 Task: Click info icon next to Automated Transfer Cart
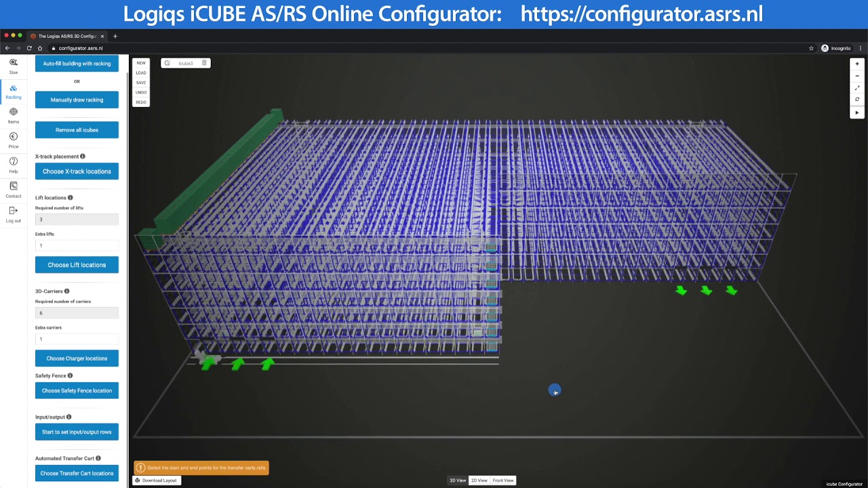coord(98,458)
